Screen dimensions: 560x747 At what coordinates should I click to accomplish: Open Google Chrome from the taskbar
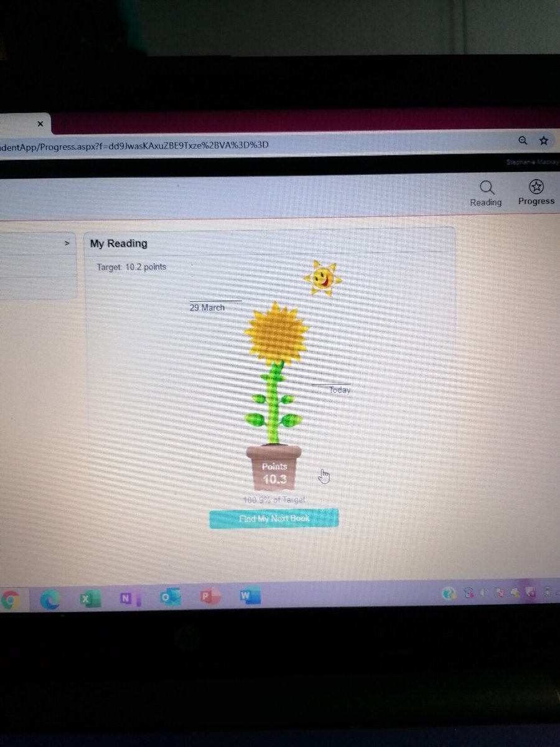11,599
